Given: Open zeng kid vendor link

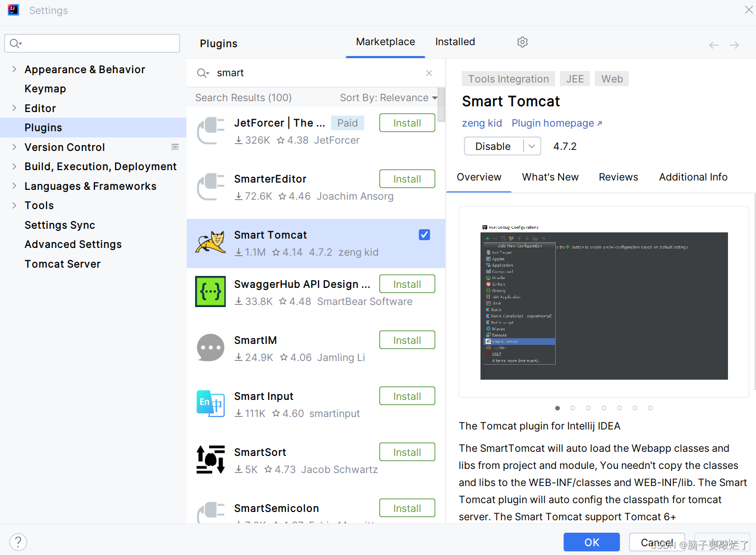Looking at the screenshot, I should (x=482, y=123).
